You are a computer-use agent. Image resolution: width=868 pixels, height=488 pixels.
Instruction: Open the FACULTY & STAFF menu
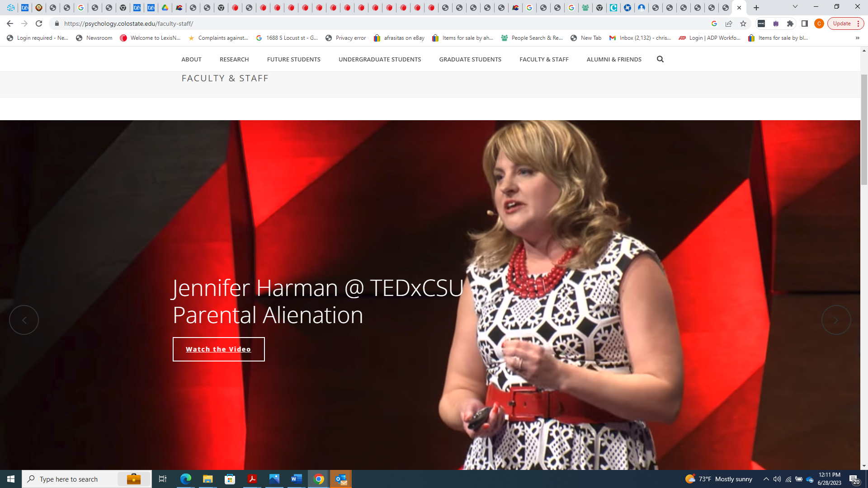click(544, 59)
